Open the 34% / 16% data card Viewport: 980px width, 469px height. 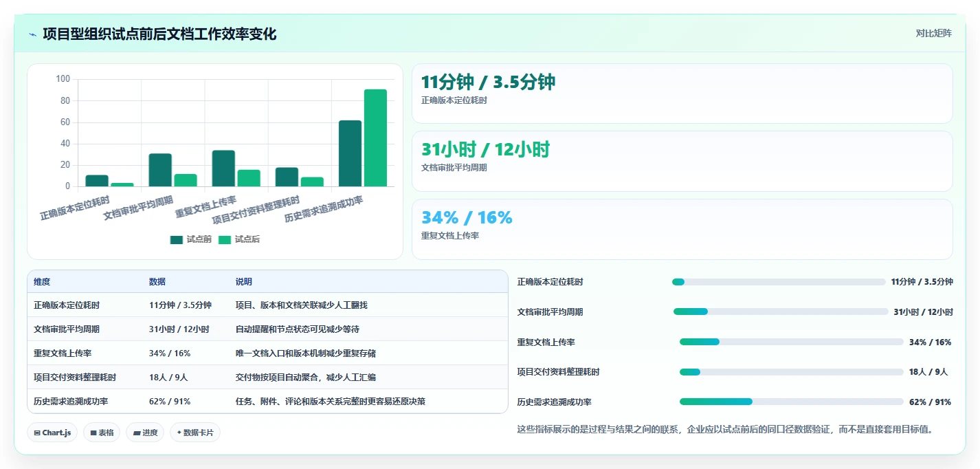[682, 229]
